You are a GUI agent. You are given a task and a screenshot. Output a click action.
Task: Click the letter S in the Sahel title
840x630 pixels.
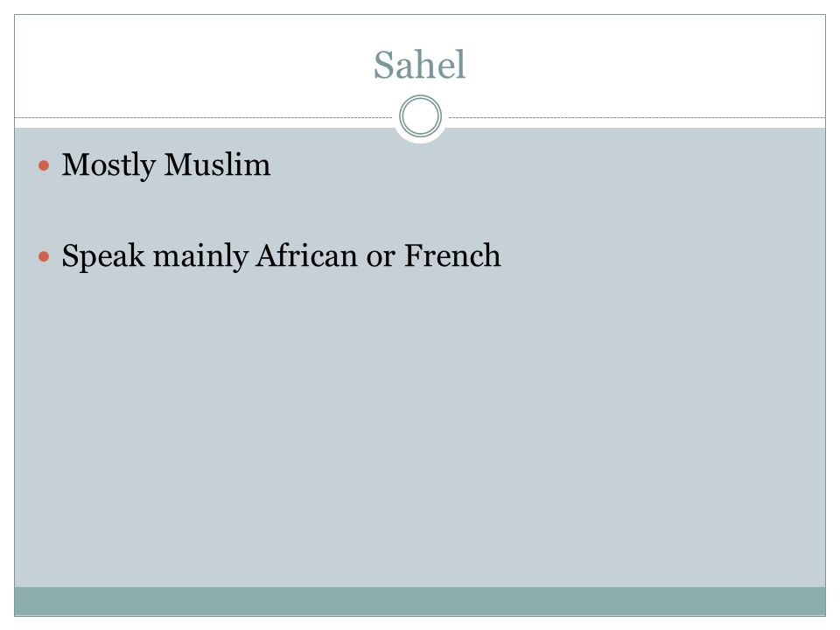click(x=383, y=66)
